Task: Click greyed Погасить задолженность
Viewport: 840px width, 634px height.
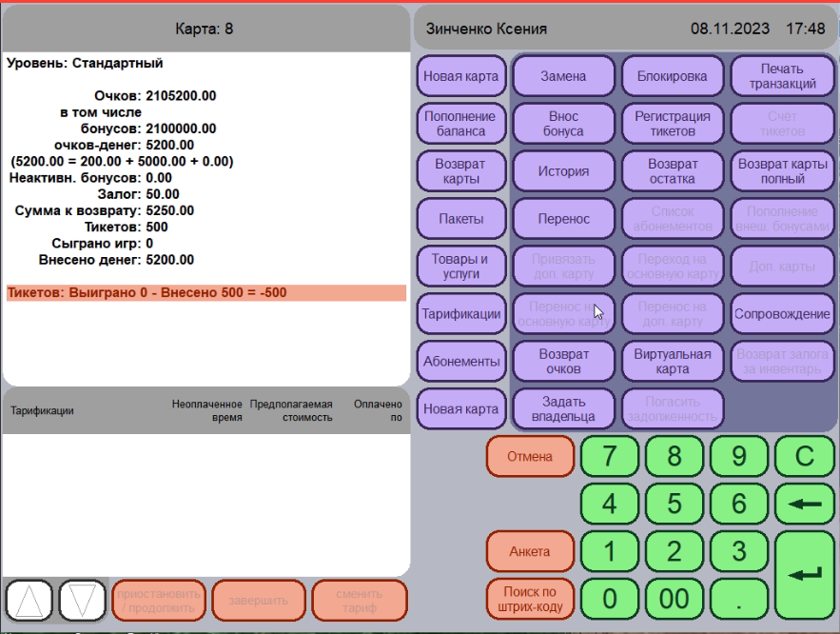Action: (673, 409)
